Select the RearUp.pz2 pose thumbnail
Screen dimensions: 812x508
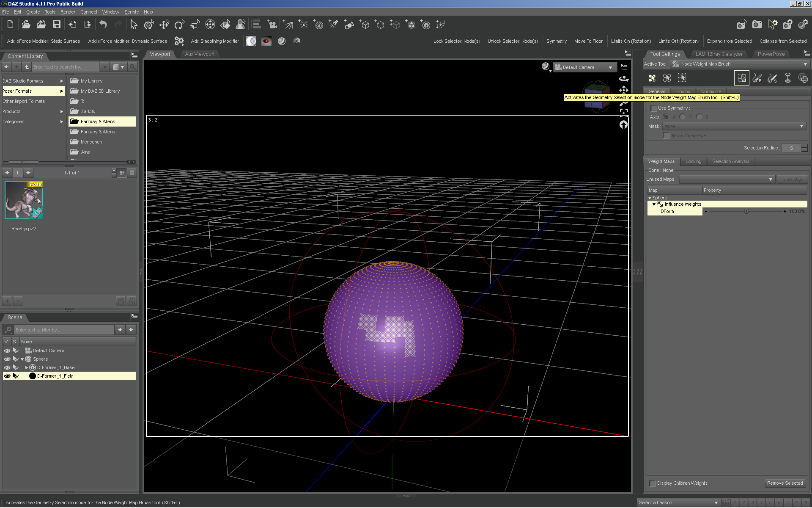(x=24, y=200)
